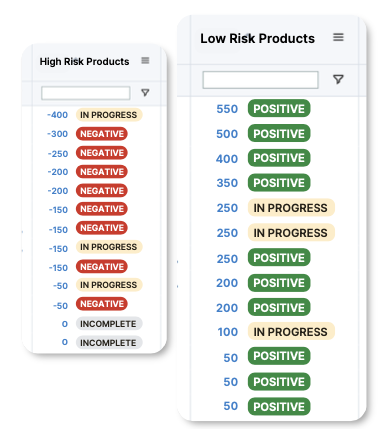The image size is (390, 429).
Task: Select the -250 value link
Action: (58, 154)
